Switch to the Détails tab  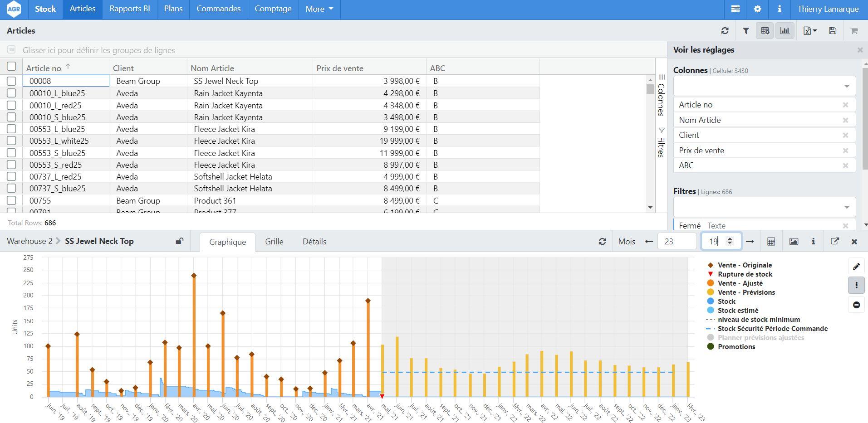314,242
